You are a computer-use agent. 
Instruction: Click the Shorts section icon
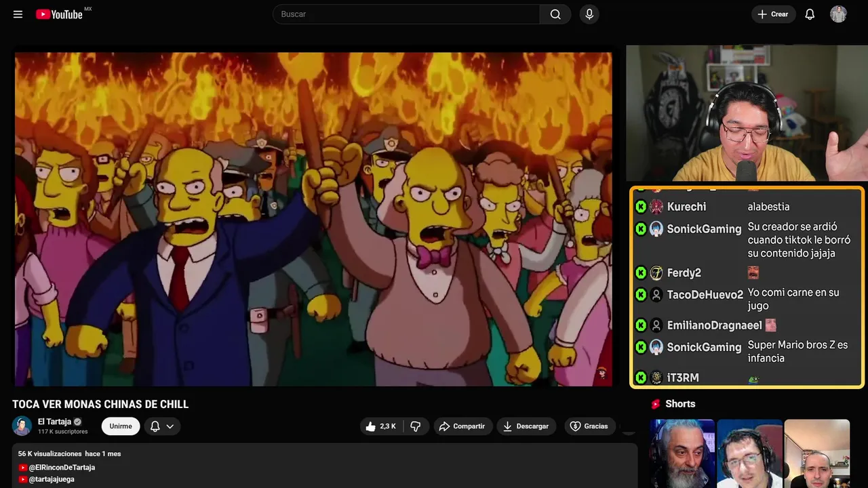point(656,404)
